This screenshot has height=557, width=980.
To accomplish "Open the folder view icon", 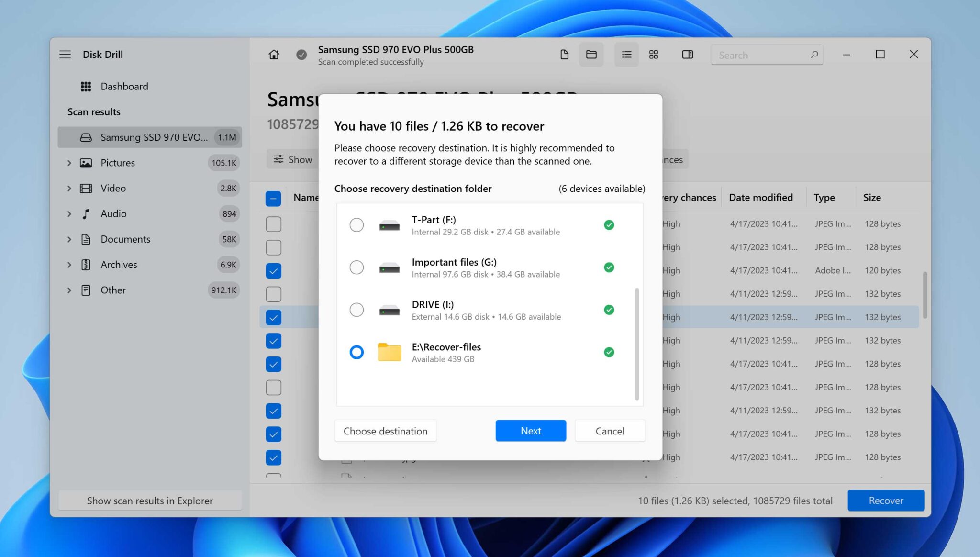I will (591, 55).
